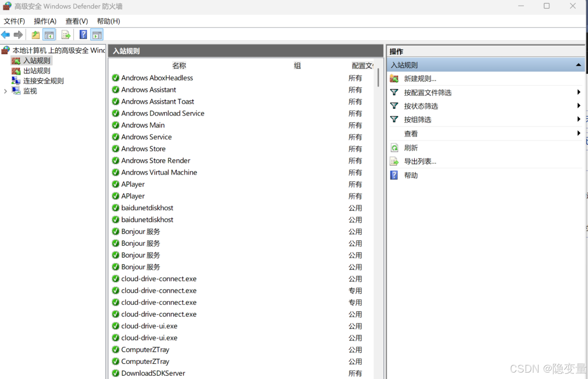Viewport: 588px width, 379px height.
Task: Toggle the console tree pane toolbar icon
Action: click(x=49, y=35)
